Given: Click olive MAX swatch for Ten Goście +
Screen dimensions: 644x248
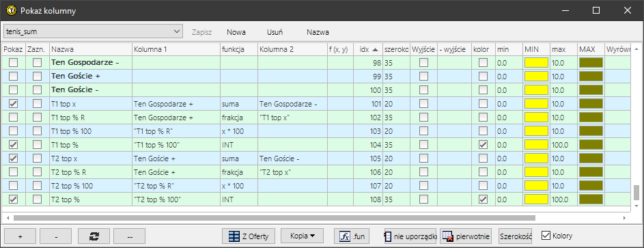Looking at the screenshot, I should 591,77.
